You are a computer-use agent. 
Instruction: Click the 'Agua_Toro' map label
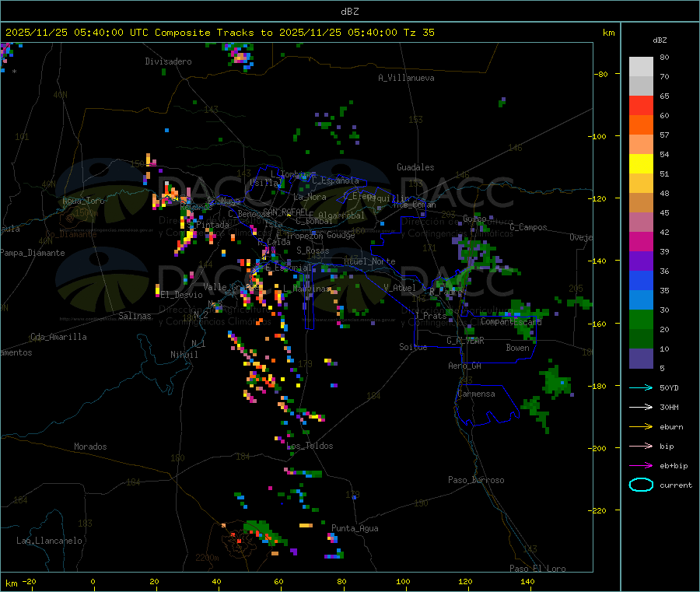click(x=83, y=201)
